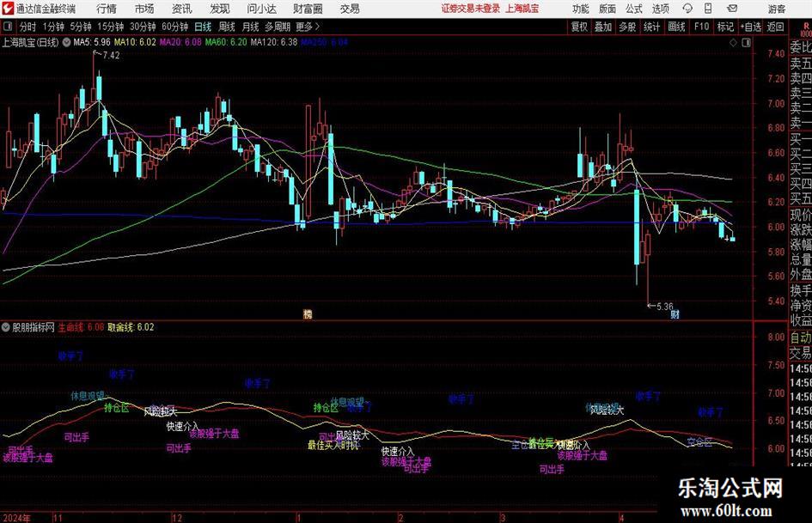Click the 画线 drawing button
This screenshot has height=523, width=812.
click(676, 27)
